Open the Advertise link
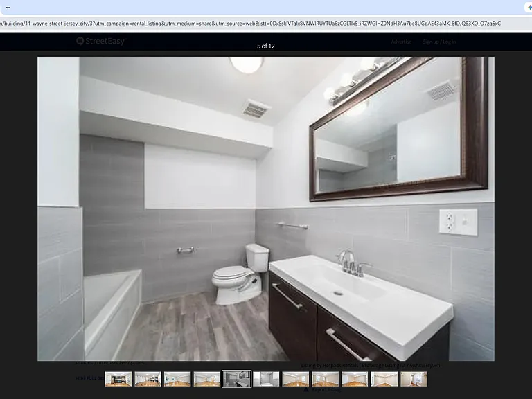 [x=401, y=42]
